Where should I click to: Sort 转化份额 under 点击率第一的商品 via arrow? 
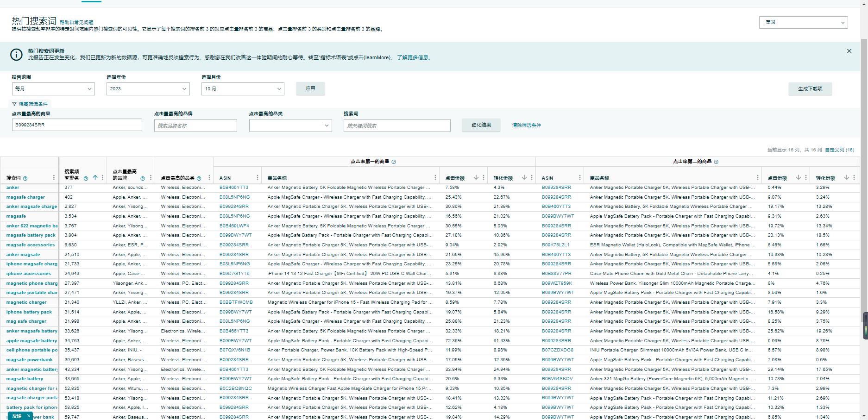[524, 178]
